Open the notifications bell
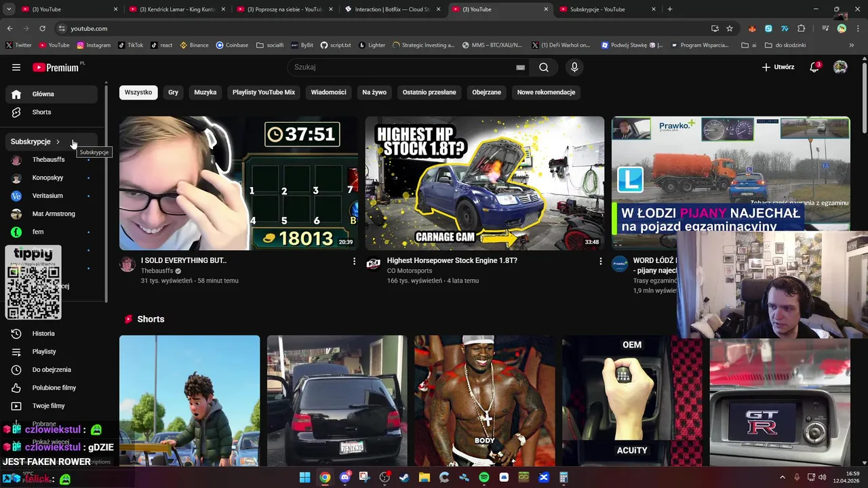Viewport: 868px width, 488px height. 815,67
